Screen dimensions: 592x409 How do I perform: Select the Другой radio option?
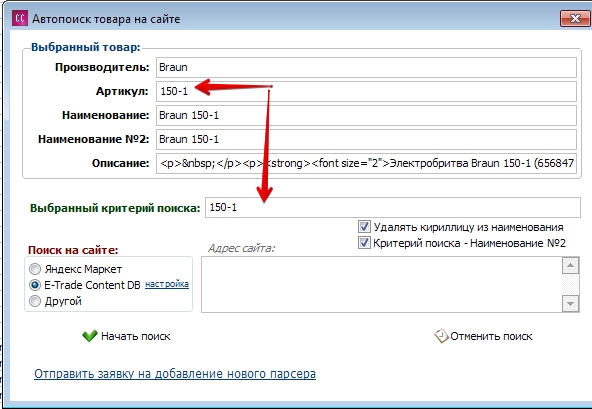click(x=35, y=301)
